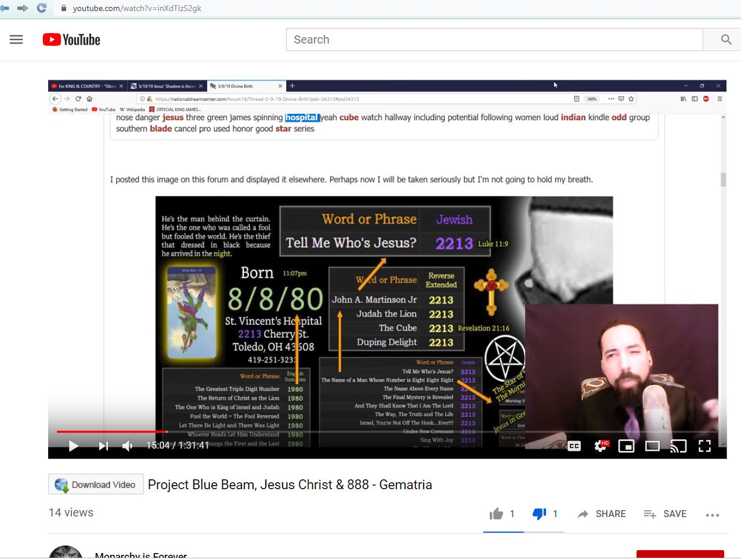Open the Share dialog
Image resolution: width=741 pixels, height=560 pixels.
602,514
